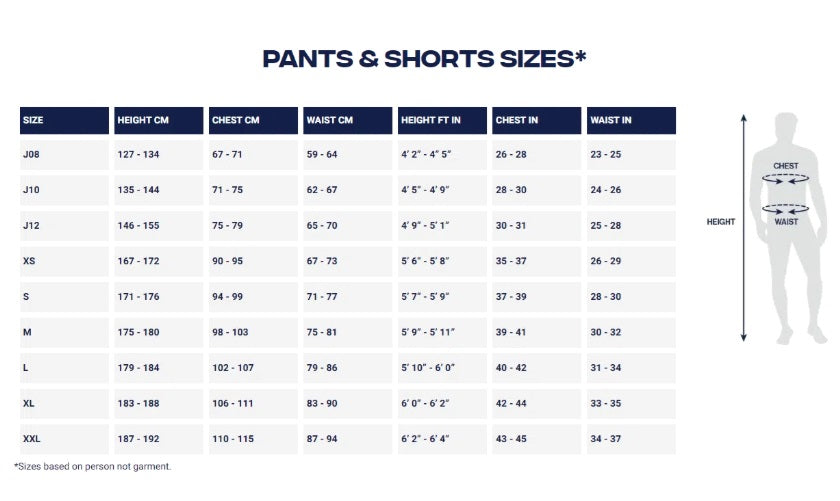Select the SIZE column header

pos(64,121)
